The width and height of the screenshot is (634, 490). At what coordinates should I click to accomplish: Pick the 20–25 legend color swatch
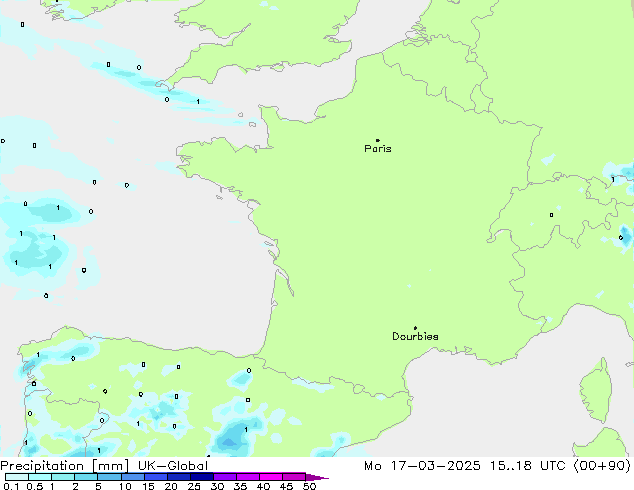[179, 477]
